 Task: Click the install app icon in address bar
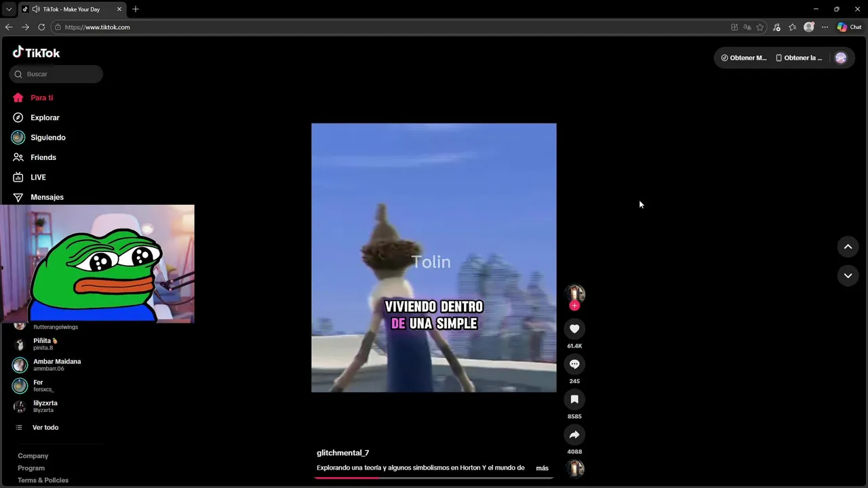click(734, 27)
